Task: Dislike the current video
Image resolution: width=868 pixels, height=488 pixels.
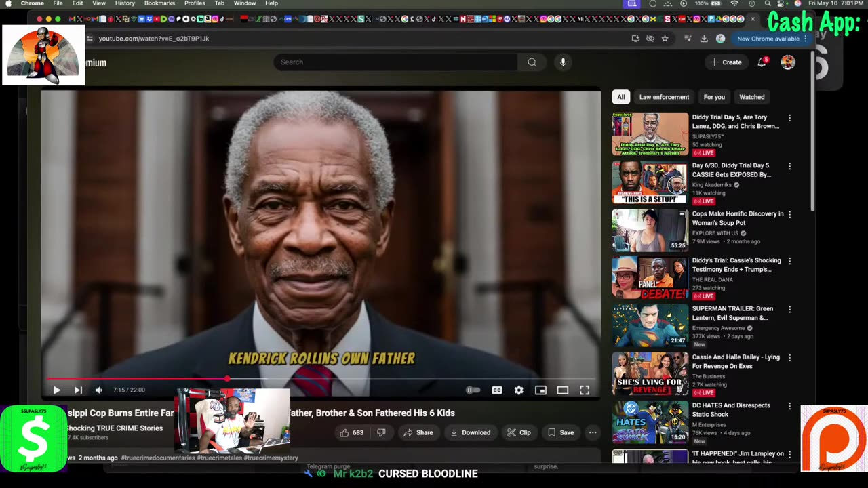Action: click(381, 432)
